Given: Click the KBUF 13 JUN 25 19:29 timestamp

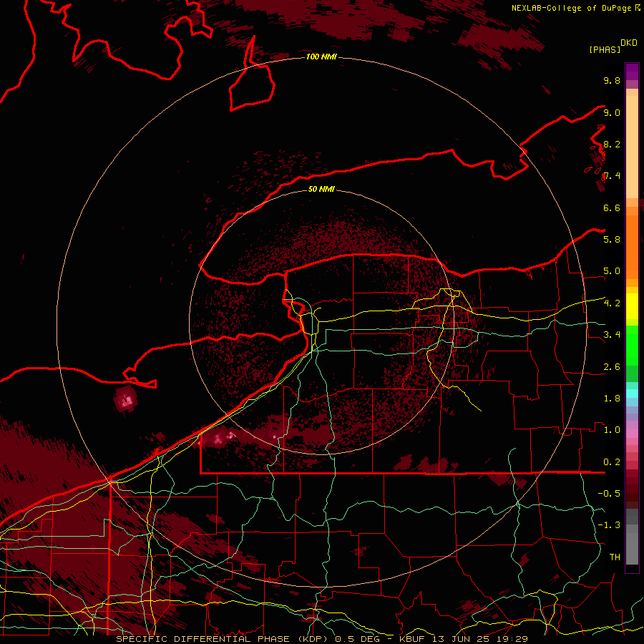Looking at the screenshot, I should [464, 639].
